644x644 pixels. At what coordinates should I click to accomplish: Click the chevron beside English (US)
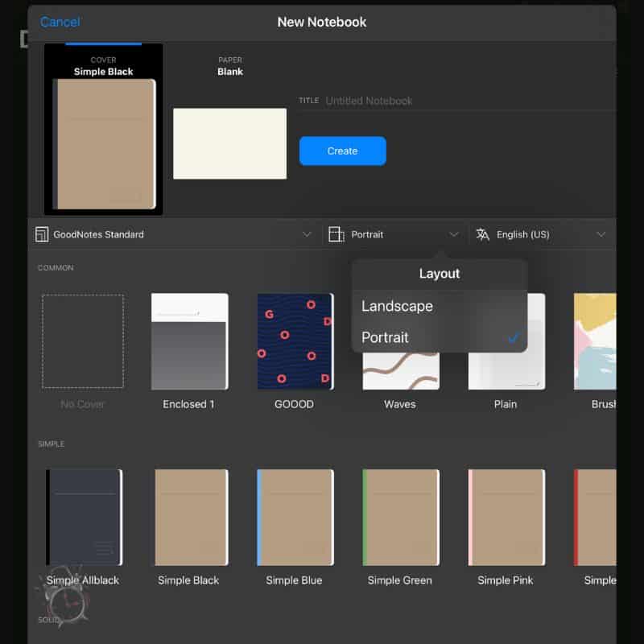tap(601, 234)
